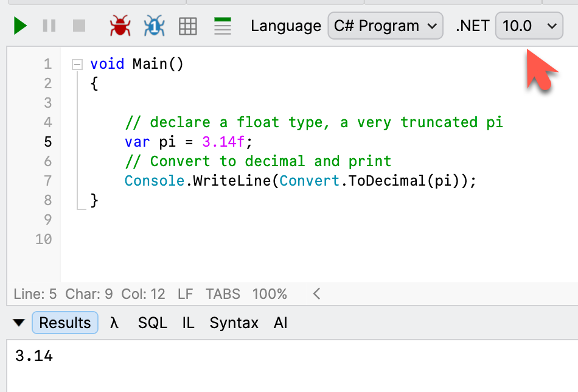Click Console on line 7
578x392 pixels.
tap(155, 181)
